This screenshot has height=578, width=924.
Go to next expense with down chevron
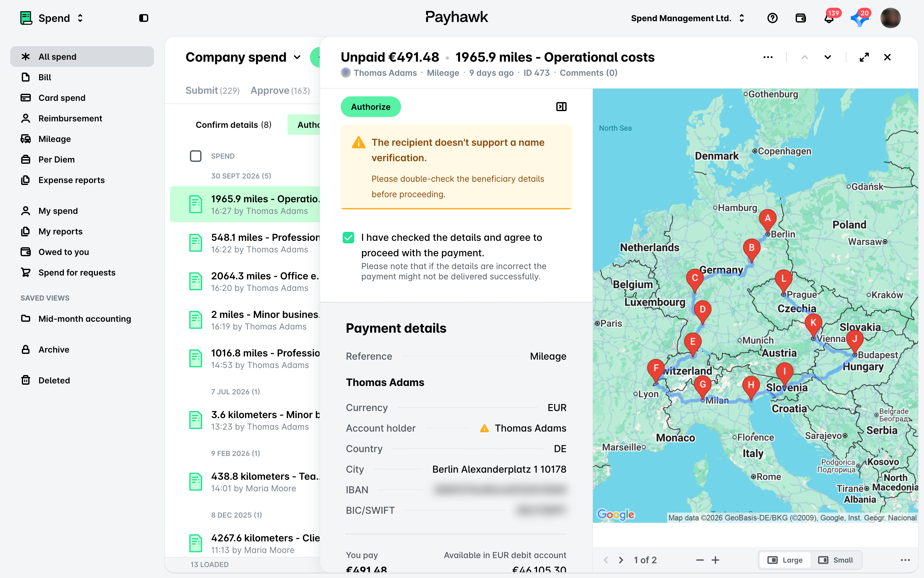(827, 57)
